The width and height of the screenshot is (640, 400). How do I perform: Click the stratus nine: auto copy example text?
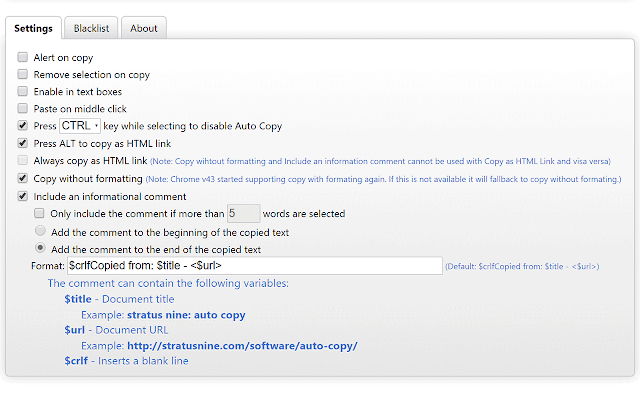pyautogui.click(x=186, y=315)
